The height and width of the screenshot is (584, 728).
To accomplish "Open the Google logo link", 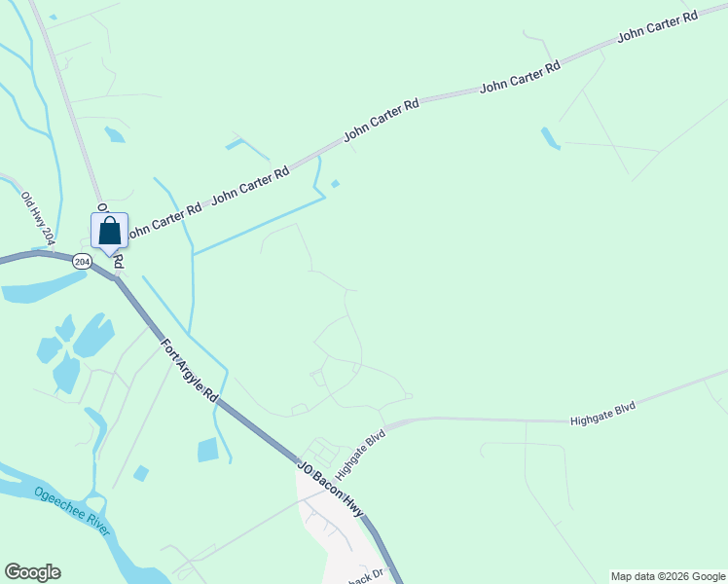I will click(x=32, y=572).
